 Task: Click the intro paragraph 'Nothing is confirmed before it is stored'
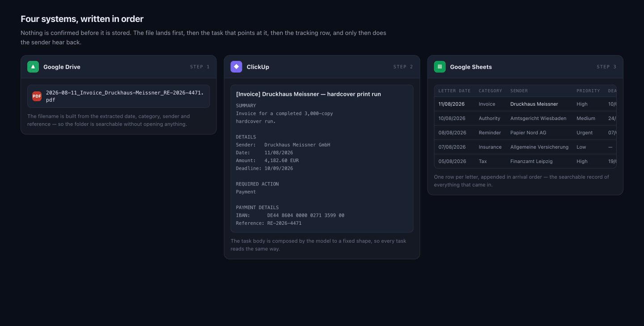tap(203, 38)
